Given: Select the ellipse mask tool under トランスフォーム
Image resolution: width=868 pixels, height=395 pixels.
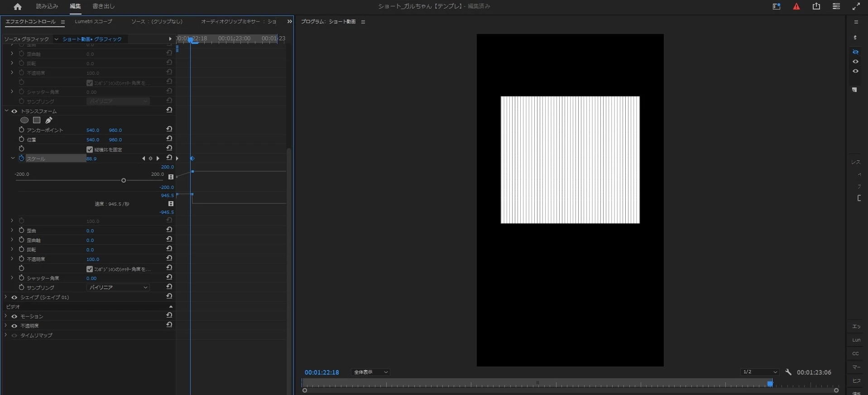Looking at the screenshot, I should click(24, 120).
